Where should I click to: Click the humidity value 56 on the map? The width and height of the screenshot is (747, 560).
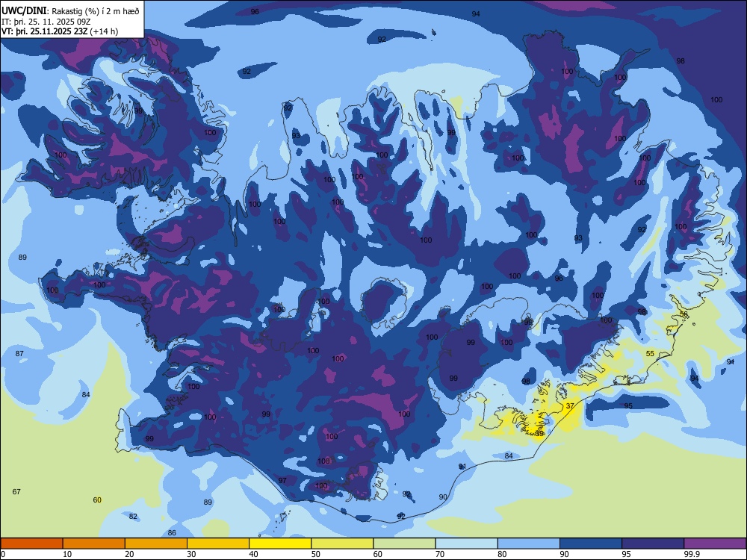click(684, 314)
